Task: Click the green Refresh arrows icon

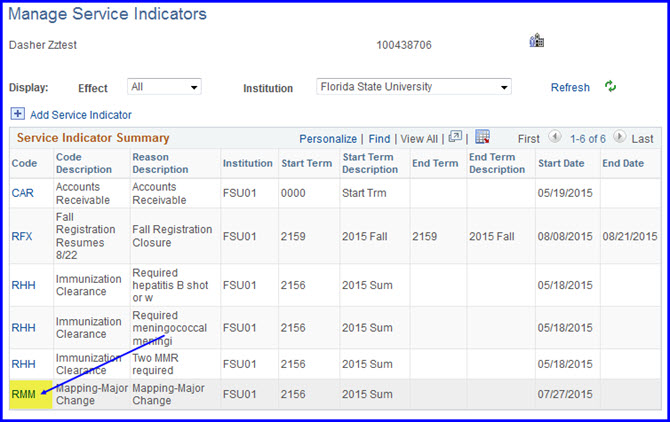Action: (x=610, y=86)
